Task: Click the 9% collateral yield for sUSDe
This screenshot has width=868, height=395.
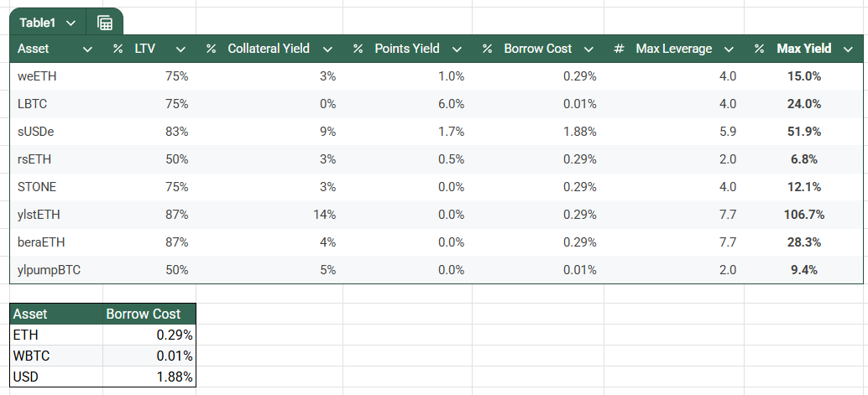Action: pos(327,132)
